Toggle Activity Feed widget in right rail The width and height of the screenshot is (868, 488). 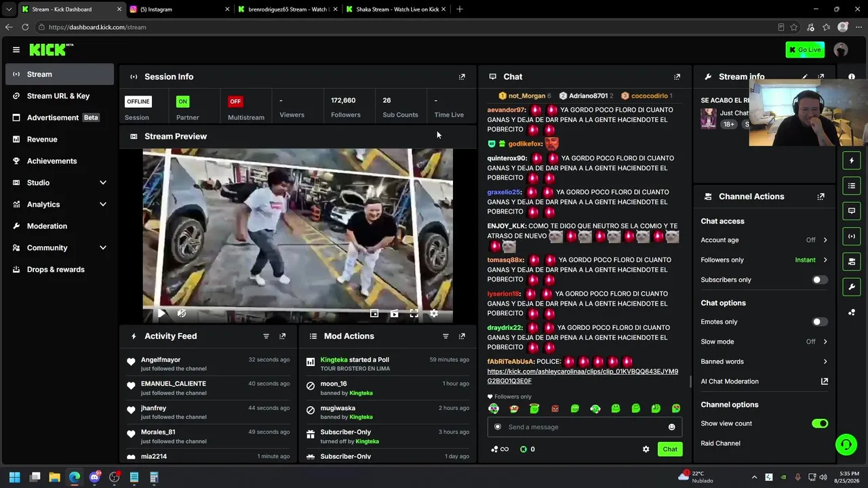(852, 161)
